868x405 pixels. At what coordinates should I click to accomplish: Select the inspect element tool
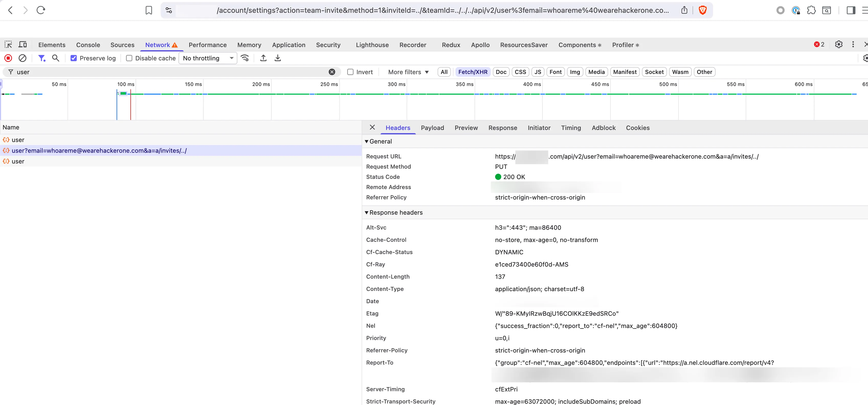[8, 44]
